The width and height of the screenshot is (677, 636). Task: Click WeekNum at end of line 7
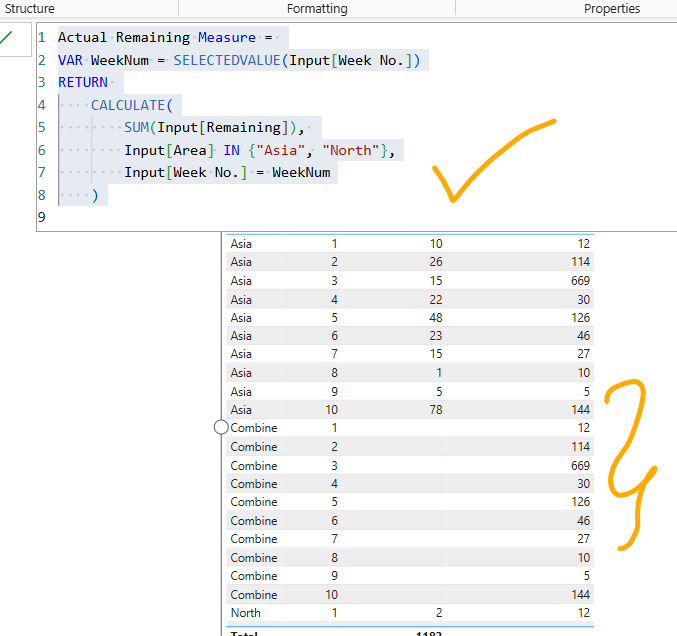coord(301,172)
